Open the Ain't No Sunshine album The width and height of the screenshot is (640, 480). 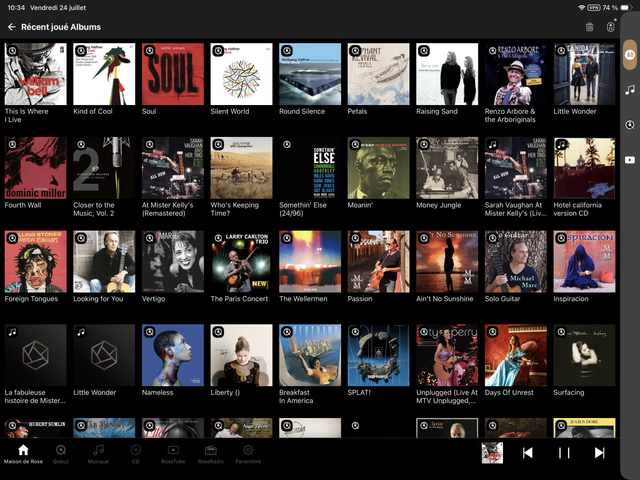pyautogui.click(x=447, y=261)
